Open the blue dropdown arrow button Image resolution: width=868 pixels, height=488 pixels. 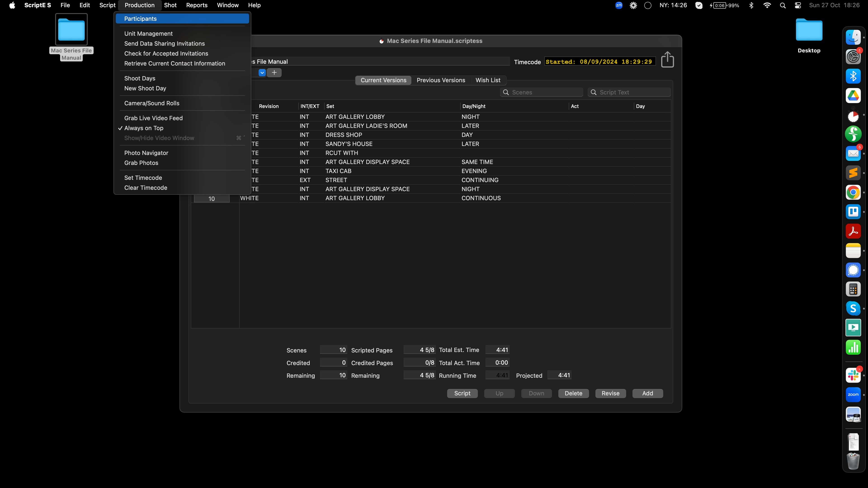(x=262, y=72)
